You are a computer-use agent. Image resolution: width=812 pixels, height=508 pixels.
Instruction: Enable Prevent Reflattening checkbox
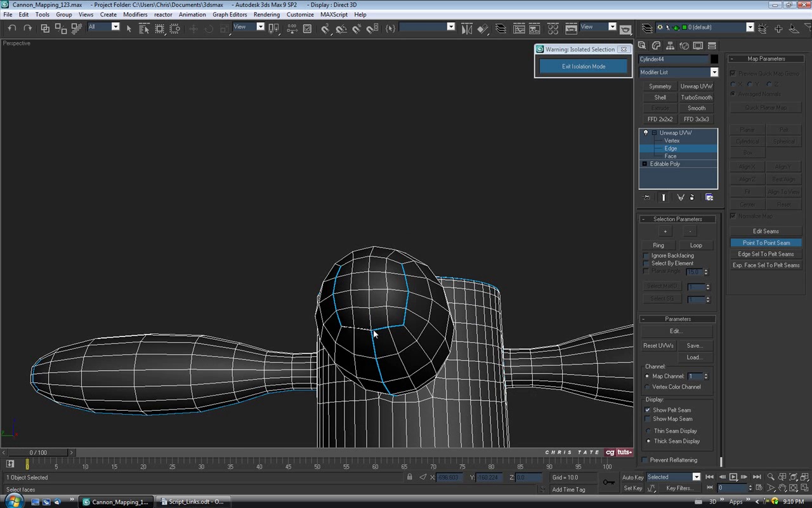click(645, 460)
